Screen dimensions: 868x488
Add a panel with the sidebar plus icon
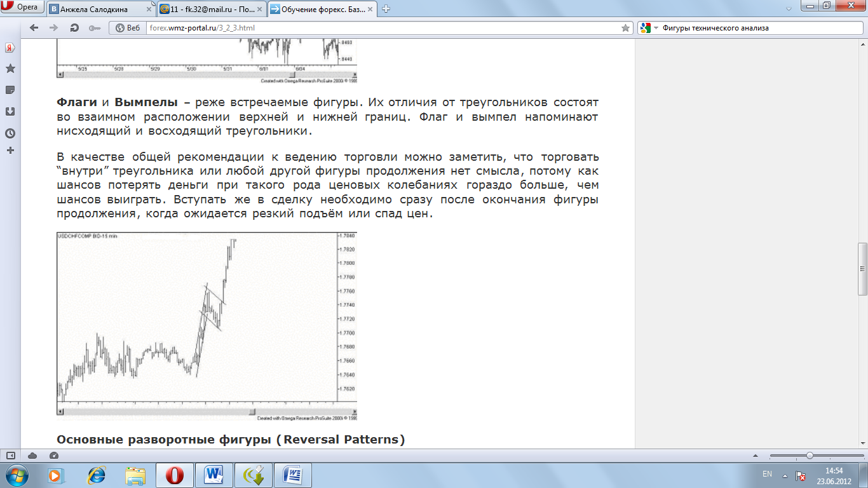pyautogui.click(x=10, y=151)
